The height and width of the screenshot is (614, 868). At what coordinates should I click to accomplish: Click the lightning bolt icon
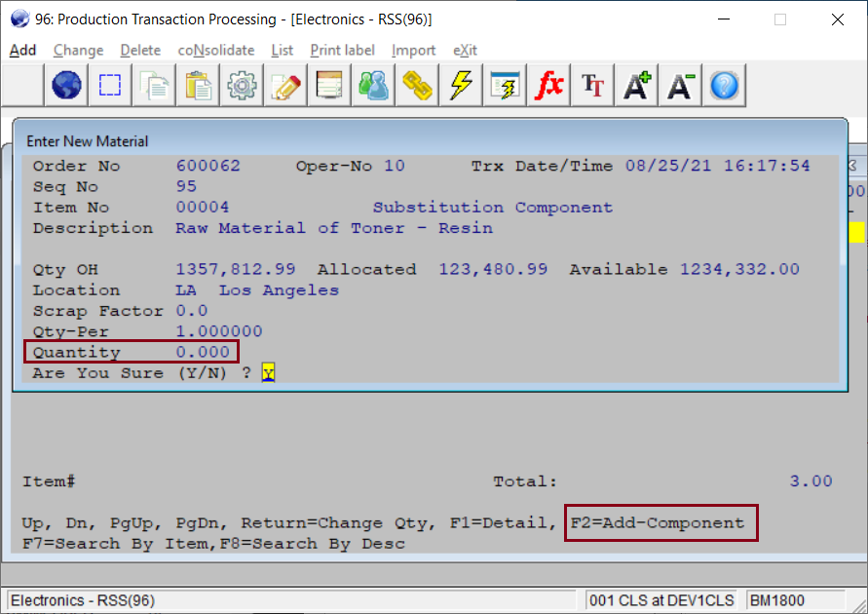[x=461, y=85]
